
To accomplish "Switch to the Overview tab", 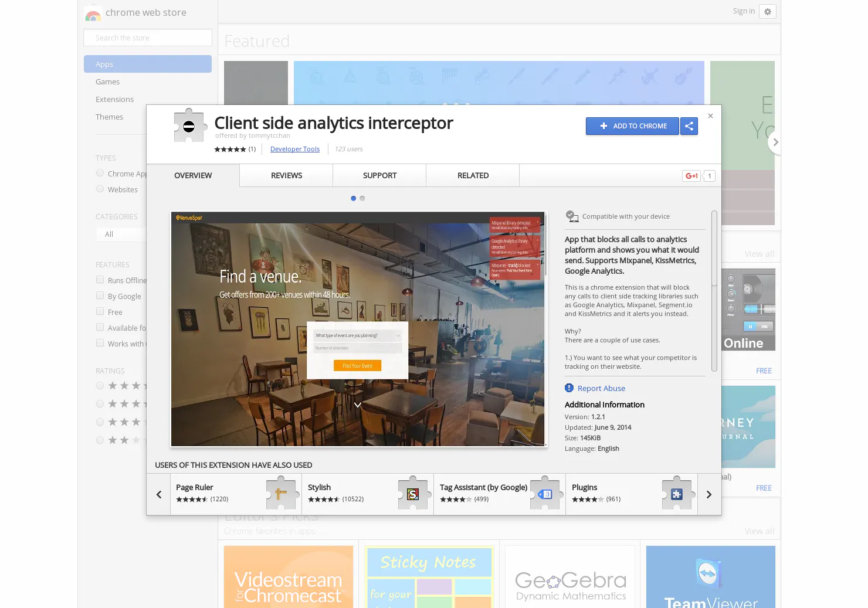I will (x=193, y=175).
